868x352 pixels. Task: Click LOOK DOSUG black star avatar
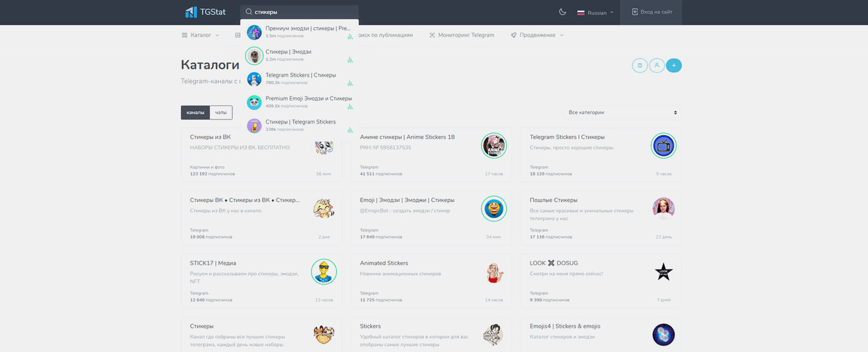point(663,272)
